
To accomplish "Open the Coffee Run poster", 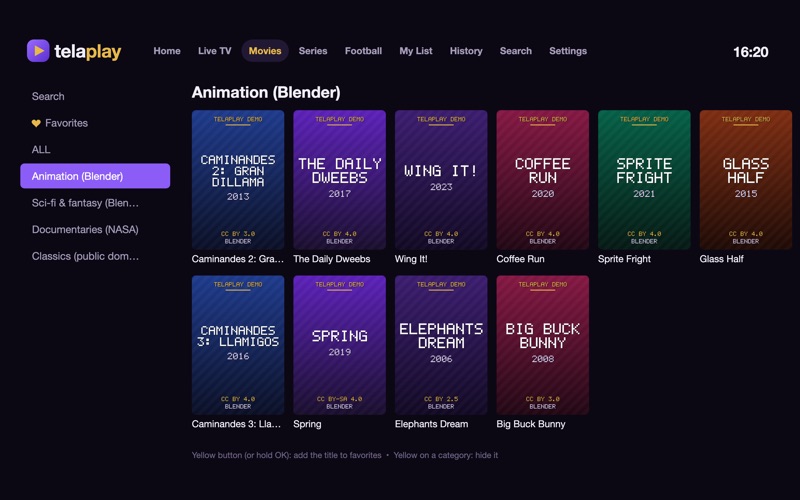I will pyautogui.click(x=542, y=180).
